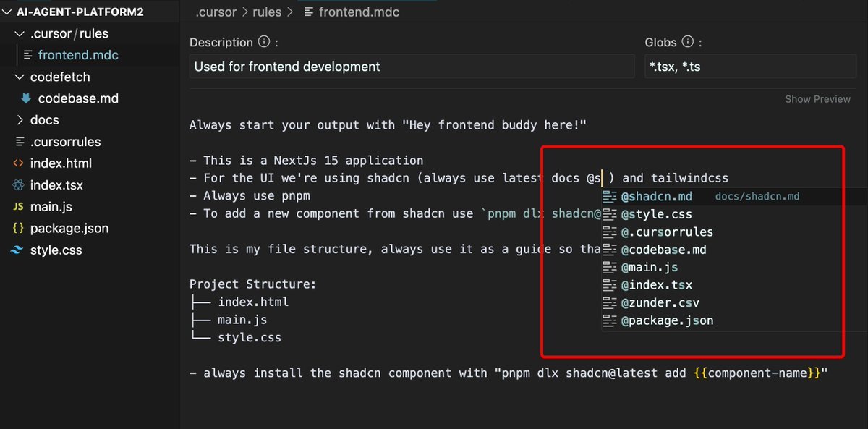Collapse the AI-AGENT-PLATFORM2 root folder

pos(8,12)
